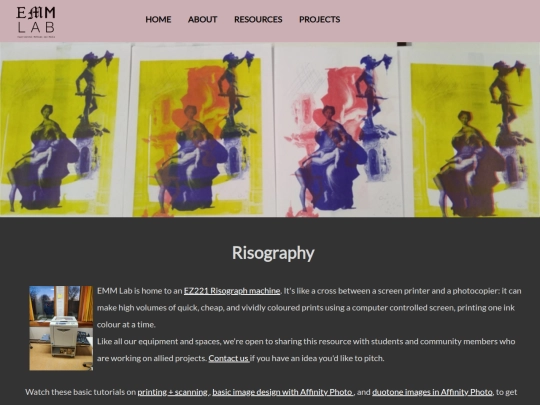The width and height of the screenshot is (540, 405).
Task: Go to the ABOUT page
Action: click(x=202, y=19)
